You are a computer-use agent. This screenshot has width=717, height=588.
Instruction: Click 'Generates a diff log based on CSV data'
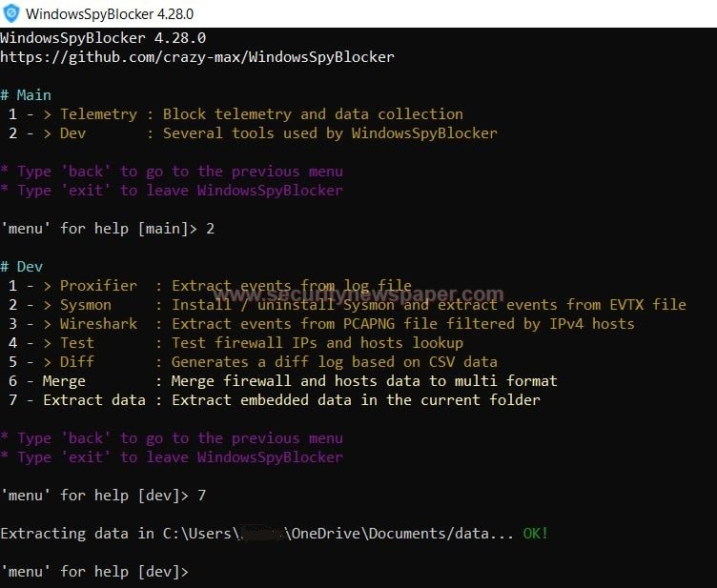335,362
